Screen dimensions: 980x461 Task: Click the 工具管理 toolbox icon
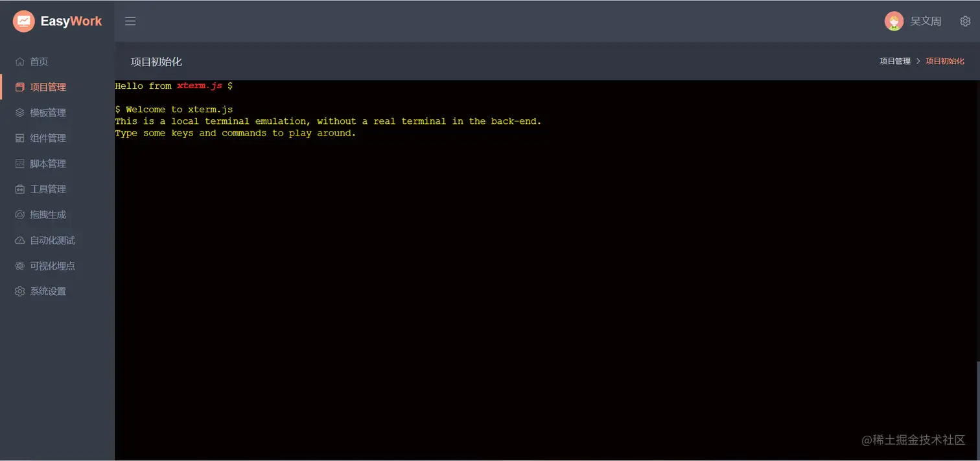tap(19, 189)
